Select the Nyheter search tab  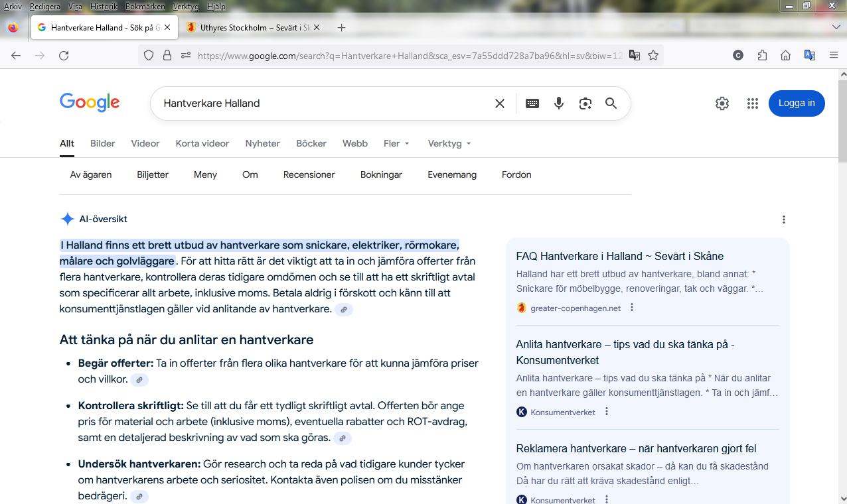point(263,143)
